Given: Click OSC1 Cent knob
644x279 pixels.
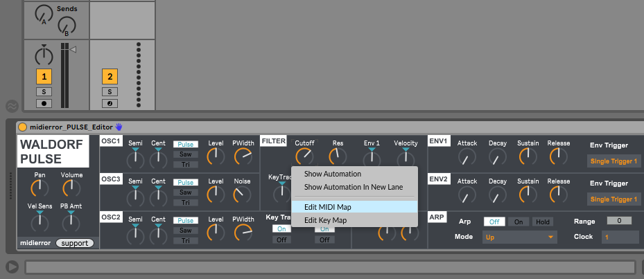Looking at the screenshot, I should (x=158, y=159).
